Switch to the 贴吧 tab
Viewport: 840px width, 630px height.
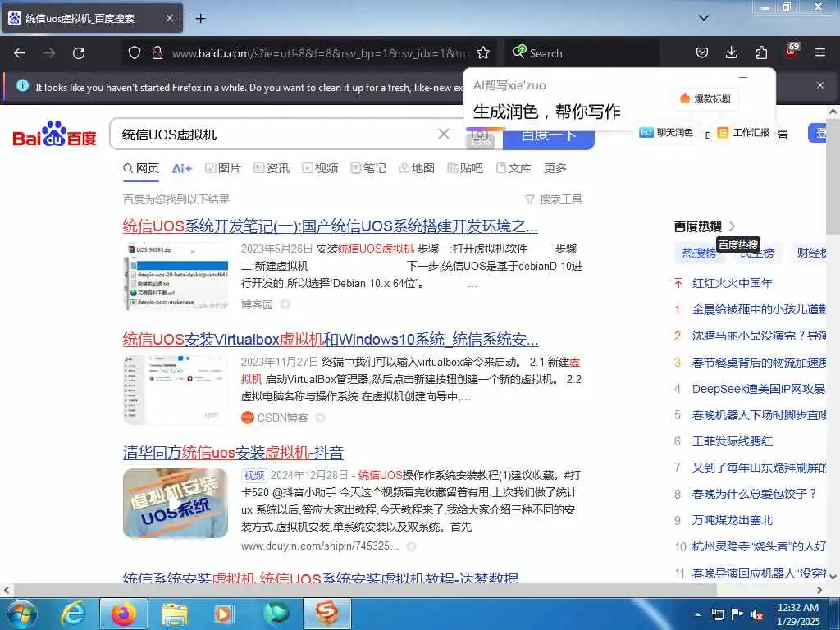465,168
